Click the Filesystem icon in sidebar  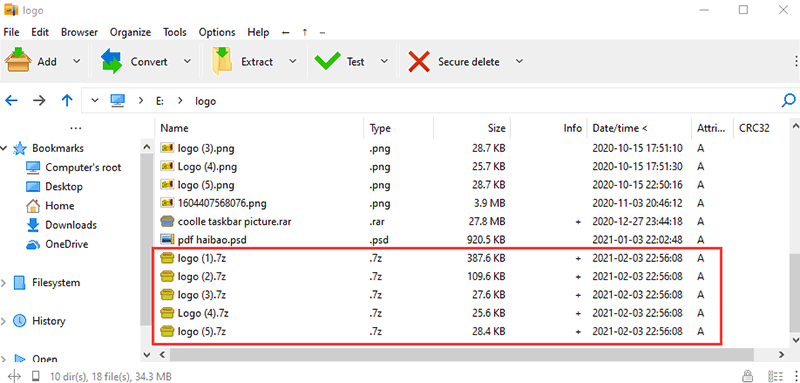19,283
